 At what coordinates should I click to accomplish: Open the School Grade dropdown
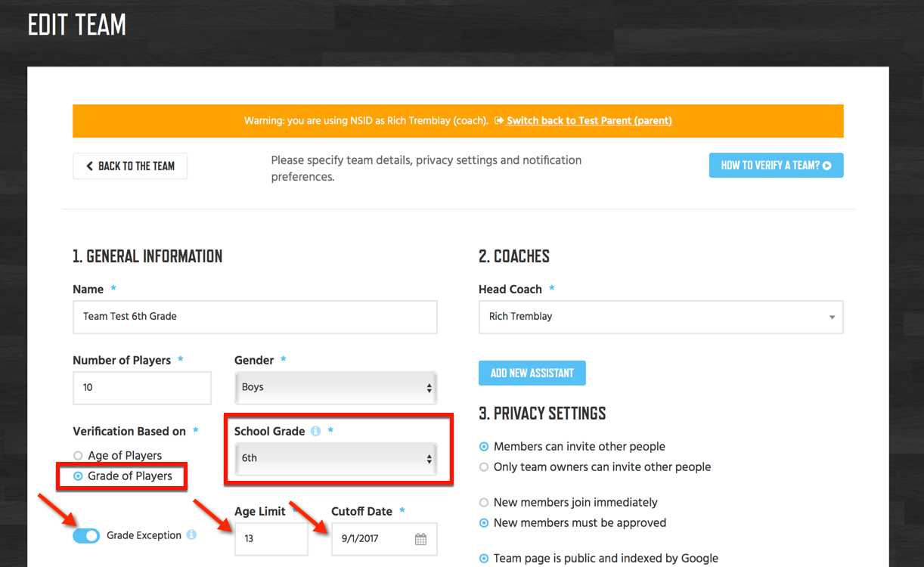[x=336, y=459]
